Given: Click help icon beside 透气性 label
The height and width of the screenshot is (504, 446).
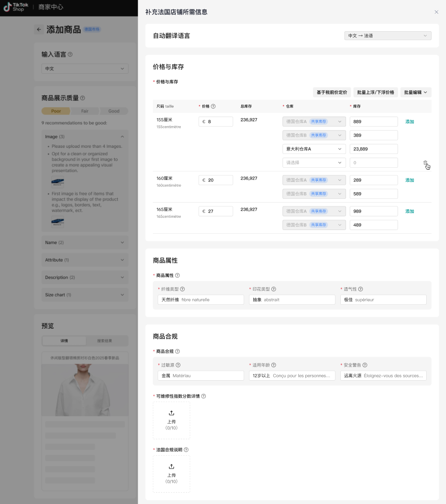Looking at the screenshot, I should pyautogui.click(x=361, y=289).
